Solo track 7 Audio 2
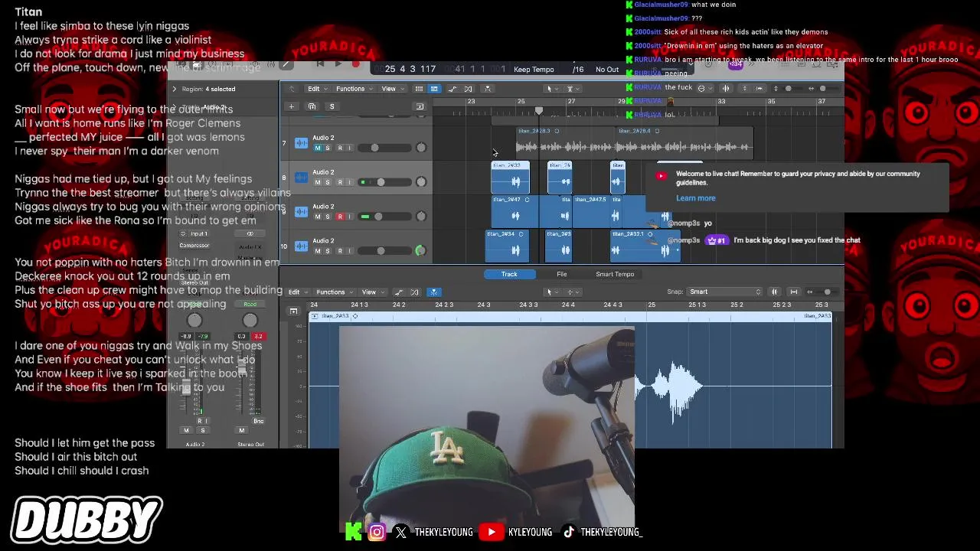The height and width of the screenshot is (551, 980). [328, 148]
